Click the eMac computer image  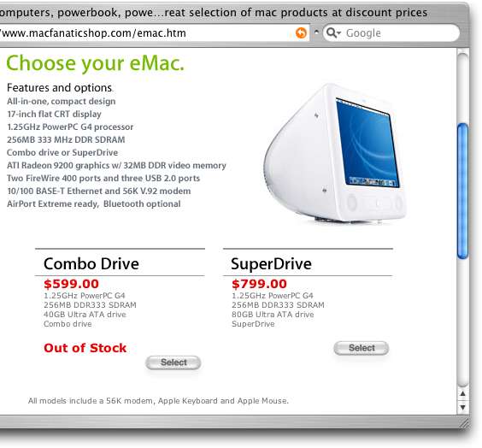coord(335,153)
